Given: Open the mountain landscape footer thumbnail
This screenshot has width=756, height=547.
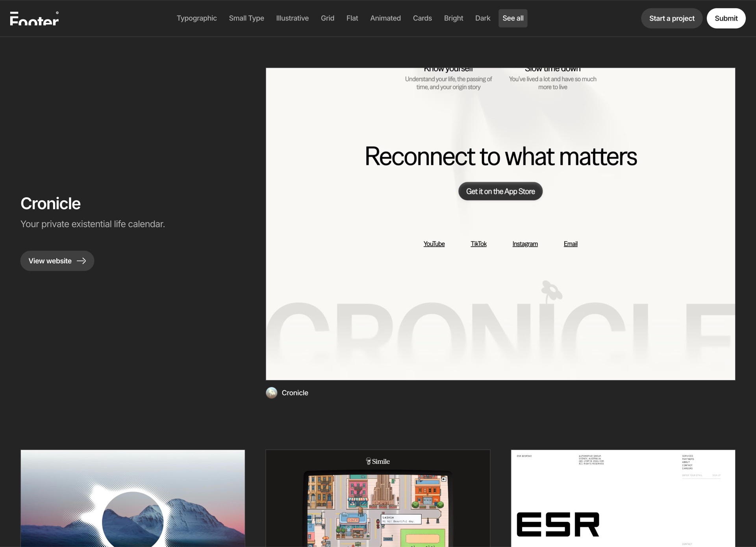Looking at the screenshot, I should [133, 498].
